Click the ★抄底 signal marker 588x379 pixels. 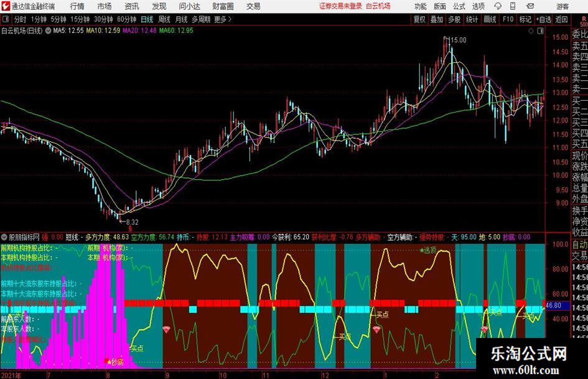click(115, 362)
